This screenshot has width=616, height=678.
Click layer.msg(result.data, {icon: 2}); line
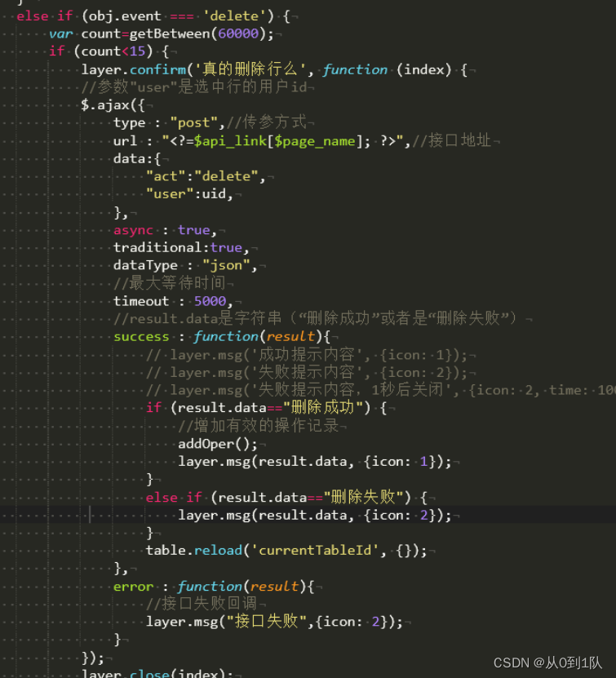(x=315, y=515)
